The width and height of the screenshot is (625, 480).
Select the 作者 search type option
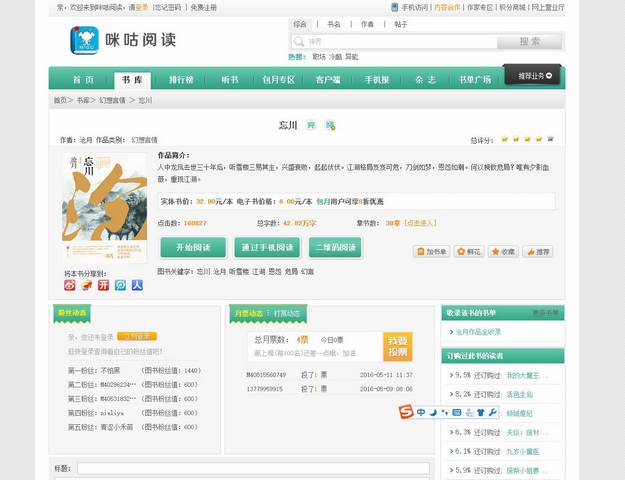[367, 24]
